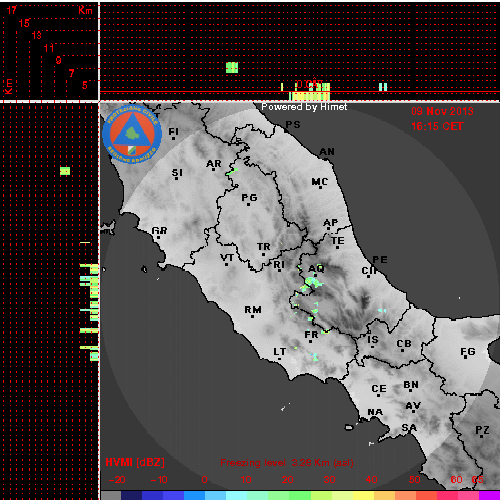Click the Protezione Civile Abruzzo logo

coord(132,134)
